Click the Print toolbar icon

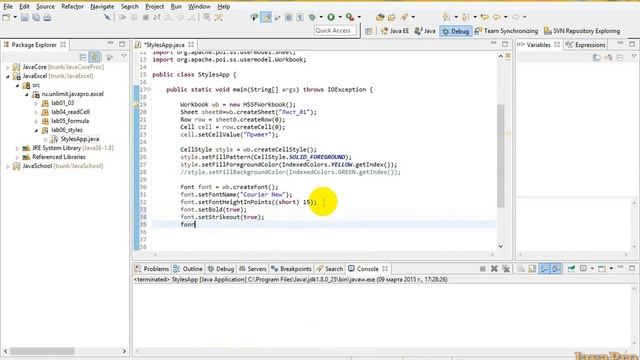[47, 17]
